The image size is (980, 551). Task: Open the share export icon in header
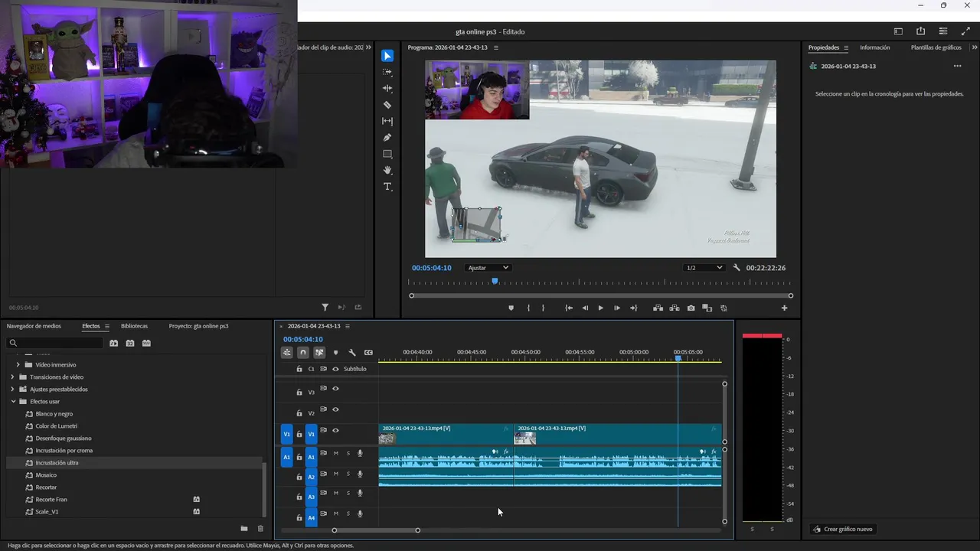pyautogui.click(x=920, y=31)
